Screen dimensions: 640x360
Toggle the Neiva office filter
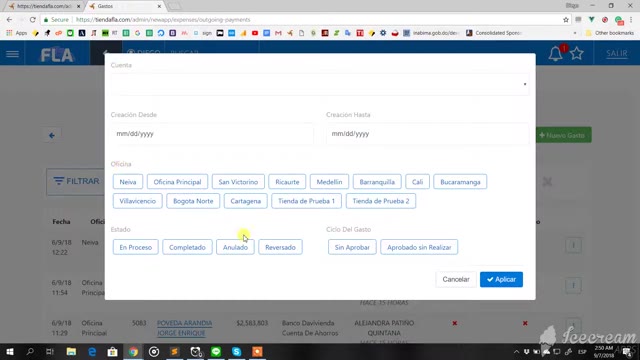(x=128, y=182)
